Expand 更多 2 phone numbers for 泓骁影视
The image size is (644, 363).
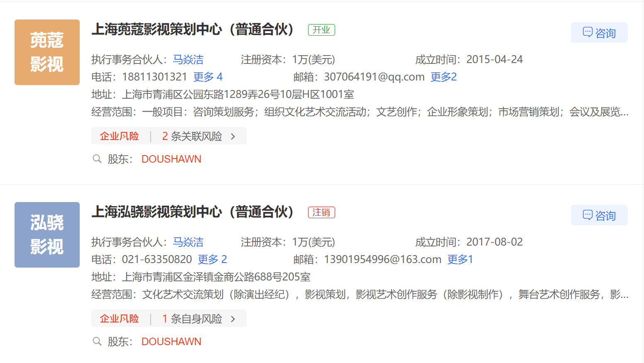point(212,260)
